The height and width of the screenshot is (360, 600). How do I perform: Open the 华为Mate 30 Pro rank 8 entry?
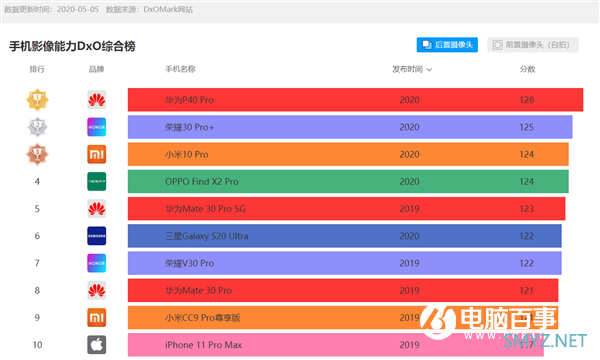[x=343, y=290]
